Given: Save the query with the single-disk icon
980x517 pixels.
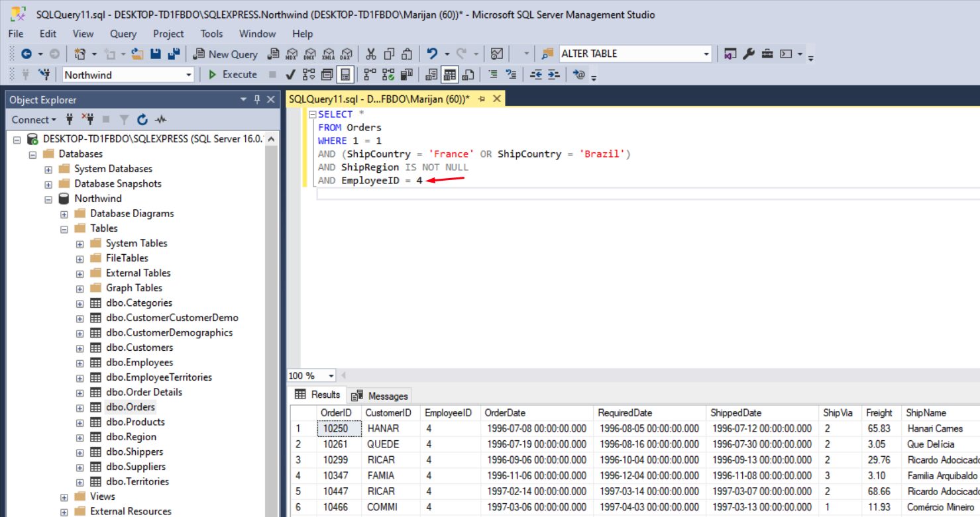Looking at the screenshot, I should pos(156,54).
